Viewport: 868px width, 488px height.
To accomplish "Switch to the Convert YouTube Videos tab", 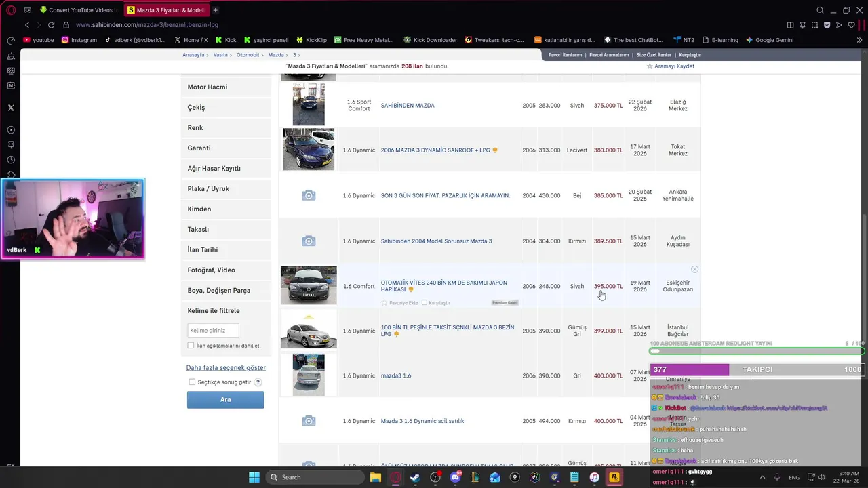I will 78,10.
